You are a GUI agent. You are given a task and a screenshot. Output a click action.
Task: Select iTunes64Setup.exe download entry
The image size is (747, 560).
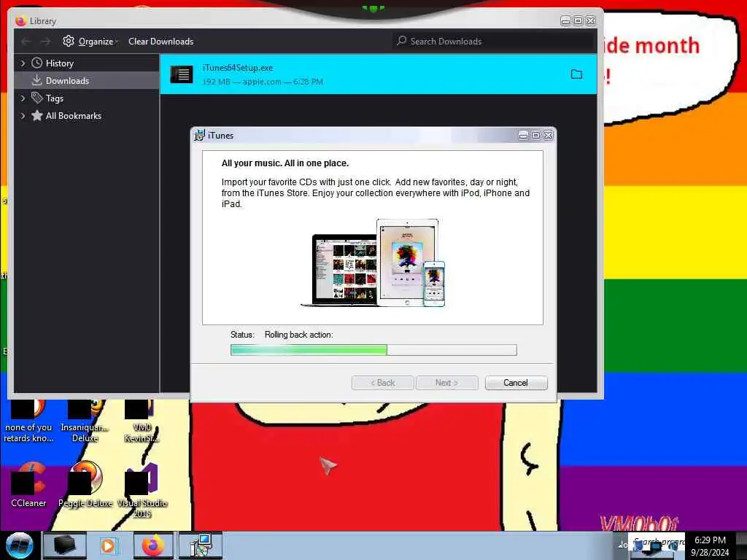(379, 74)
